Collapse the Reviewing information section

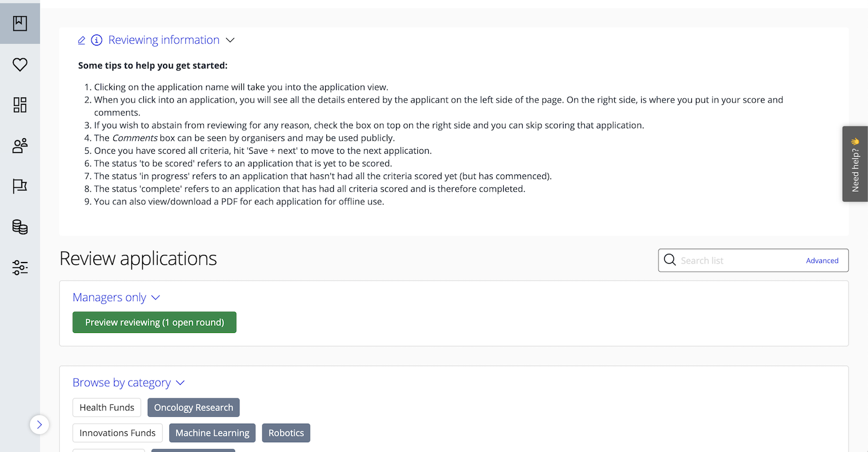click(x=230, y=40)
